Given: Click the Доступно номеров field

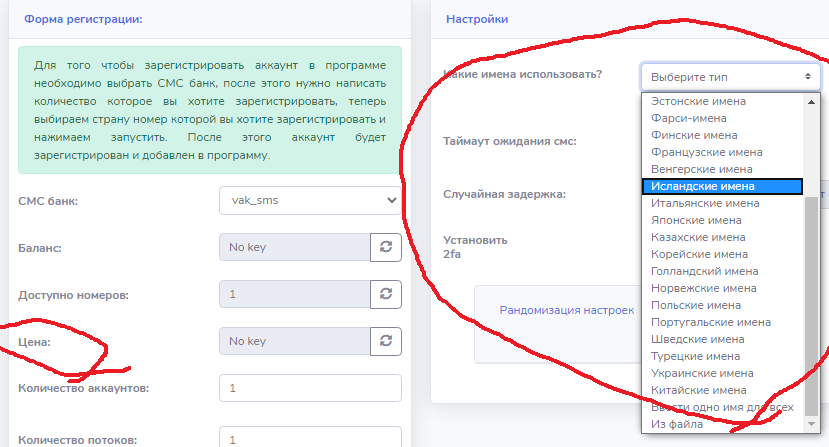Looking at the screenshot, I should click(x=294, y=294).
